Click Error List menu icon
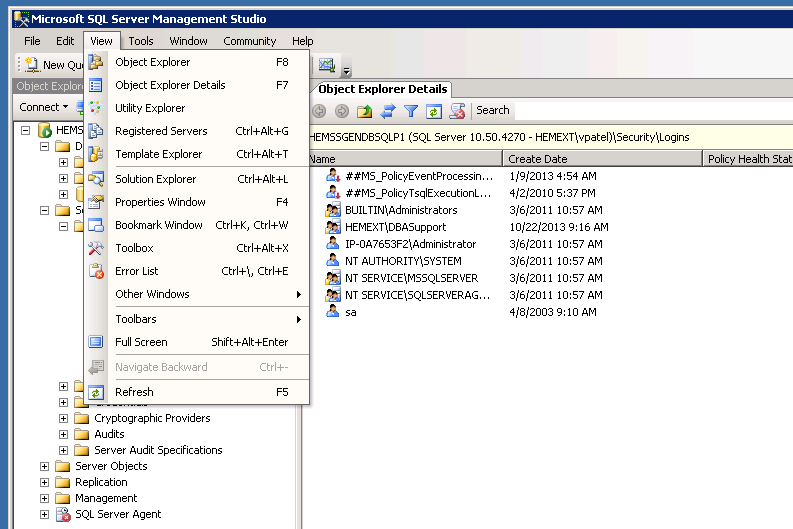Screen dimensions: 793x529 96,271
